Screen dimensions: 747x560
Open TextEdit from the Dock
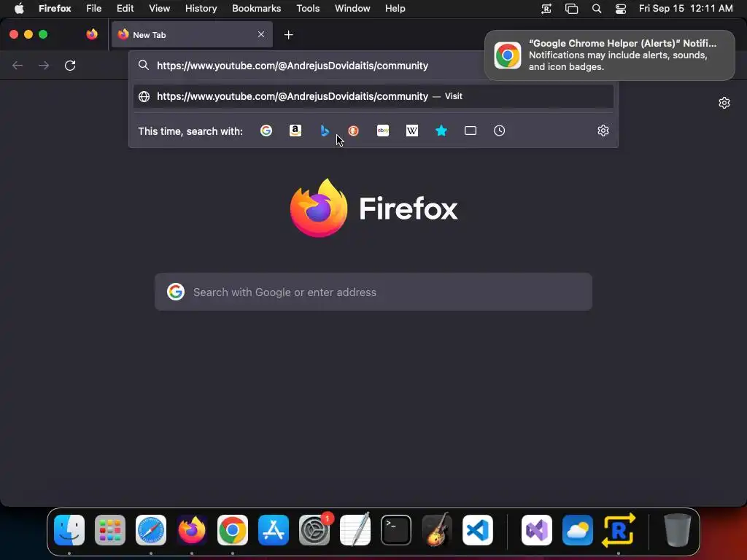pos(355,530)
